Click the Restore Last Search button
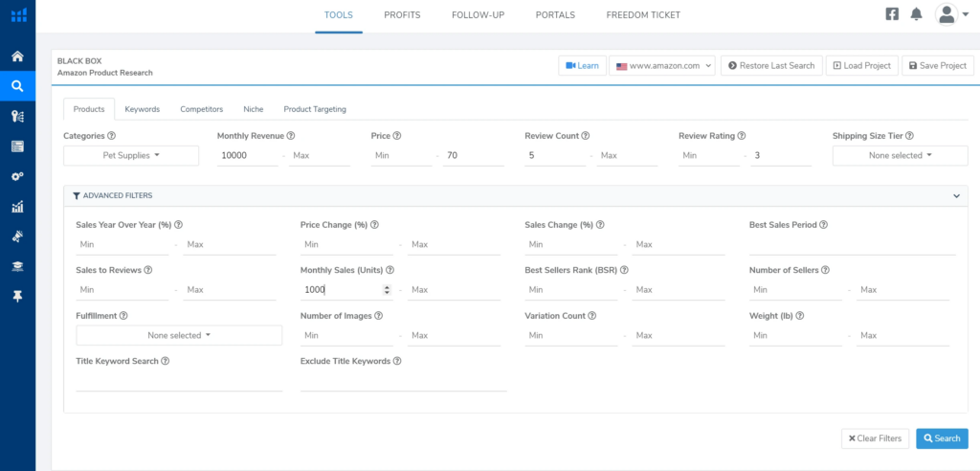Image resolution: width=980 pixels, height=471 pixels. (771, 66)
